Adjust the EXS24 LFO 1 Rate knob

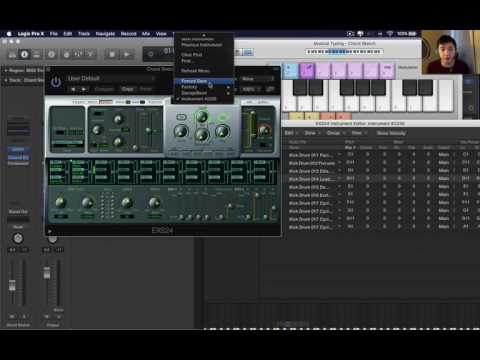[x=87, y=202]
